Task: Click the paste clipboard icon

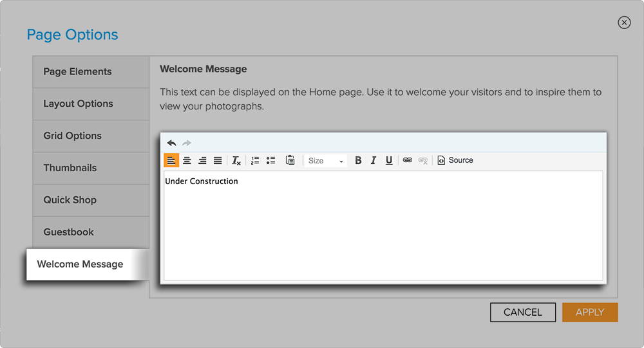Action: [x=290, y=160]
